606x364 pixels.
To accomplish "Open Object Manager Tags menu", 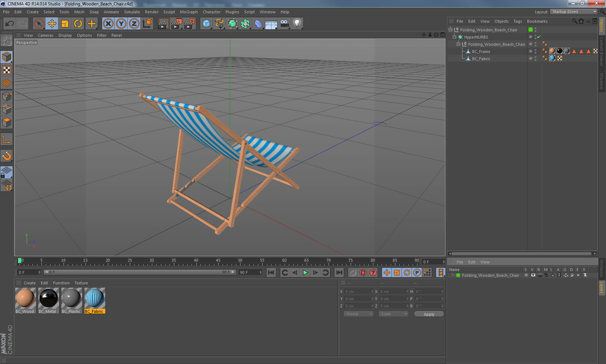I will pos(518,21).
